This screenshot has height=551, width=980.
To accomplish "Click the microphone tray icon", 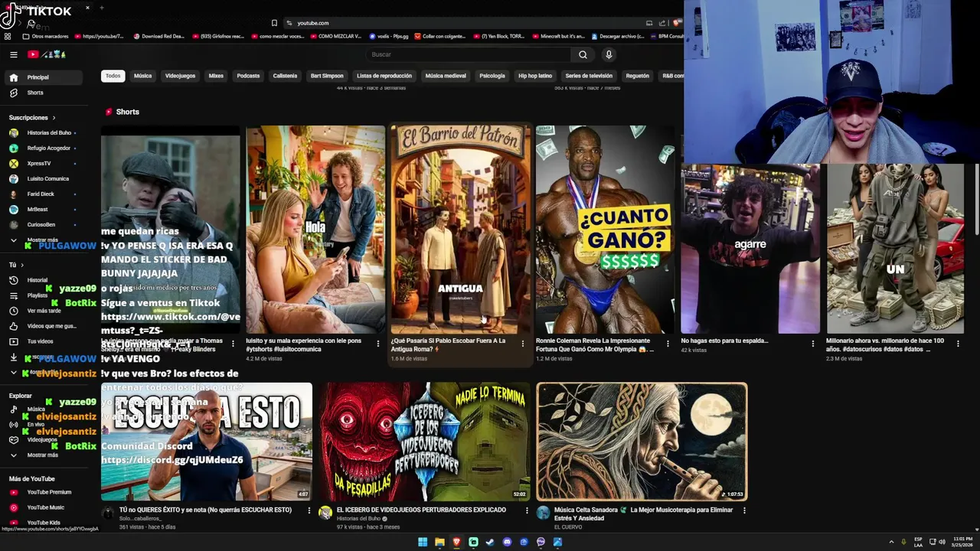I will tap(903, 542).
